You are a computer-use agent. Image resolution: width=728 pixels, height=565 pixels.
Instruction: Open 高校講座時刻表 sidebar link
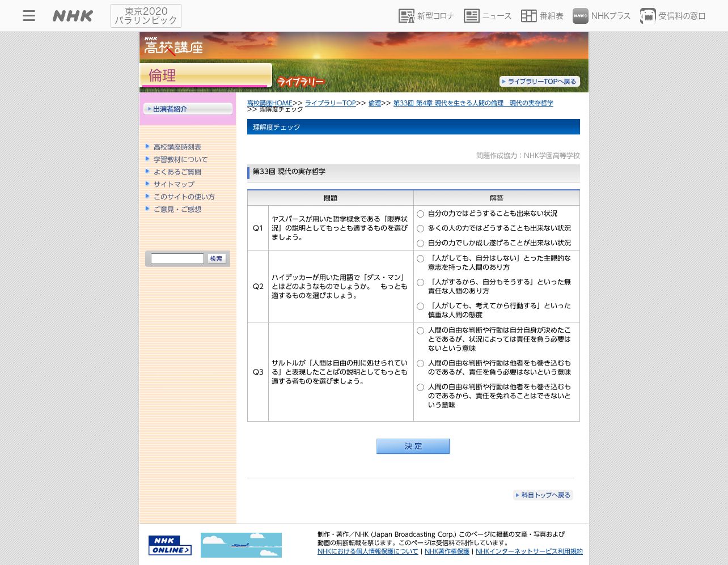(177, 147)
